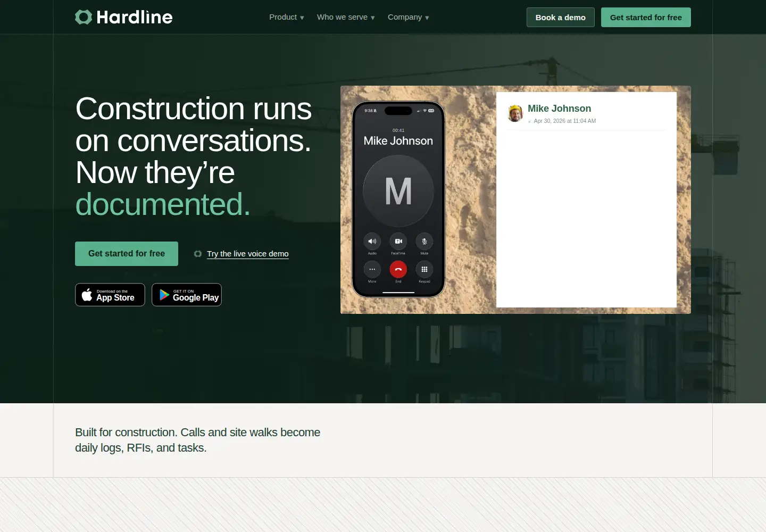Tap the FaceTime video icon on phone
This screenshot has height=532, width=766.
pyautogui.click(x=398, y=242)
